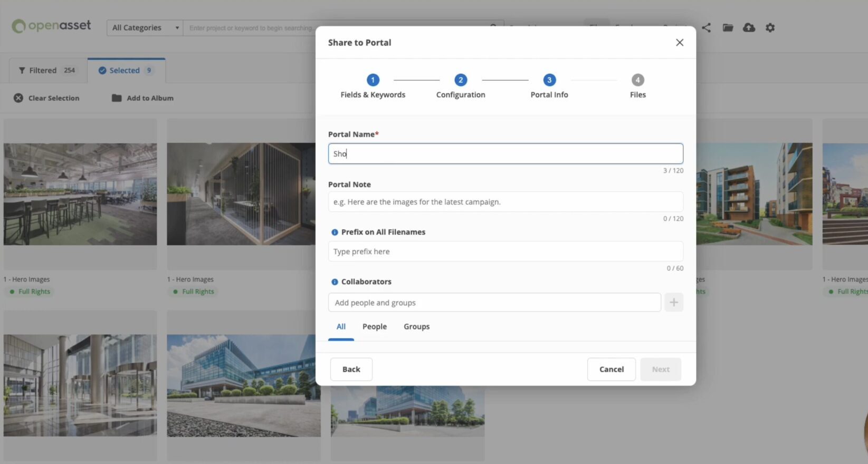Image resolution: width=868 pixels, height=464 pixels.
Task: Click the share icon in top toolbar
Action: 707,27
